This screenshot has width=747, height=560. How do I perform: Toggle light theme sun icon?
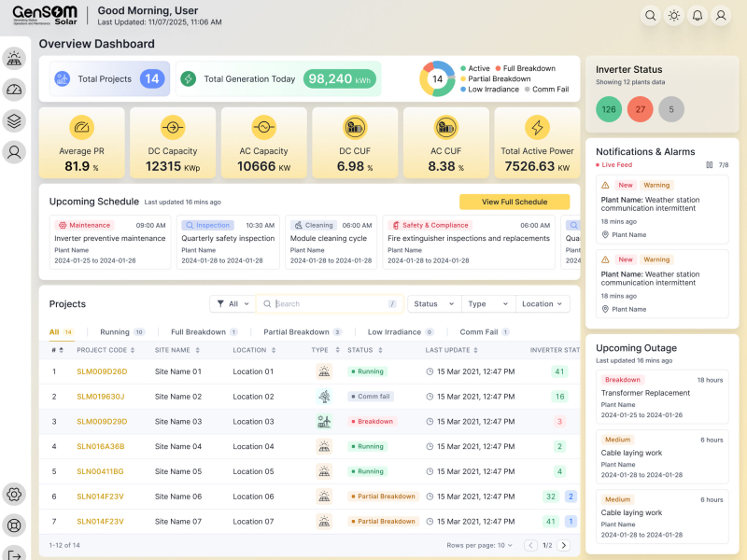[673, 16]
